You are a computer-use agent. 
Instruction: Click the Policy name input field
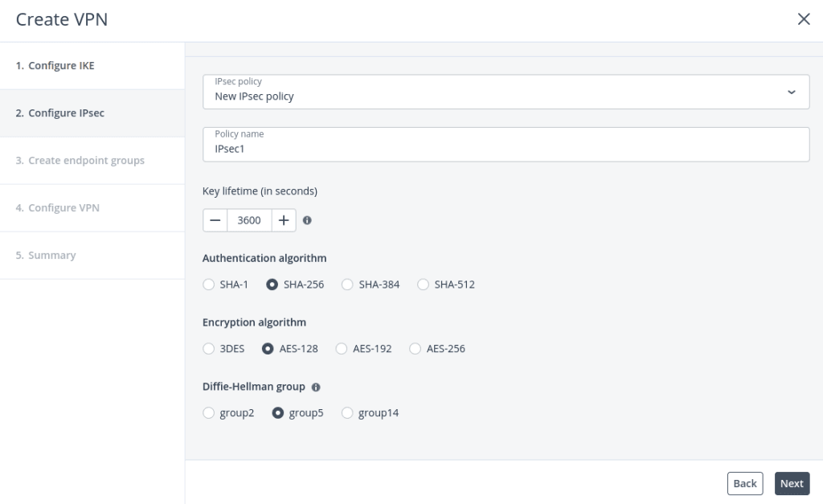(506, 145)
